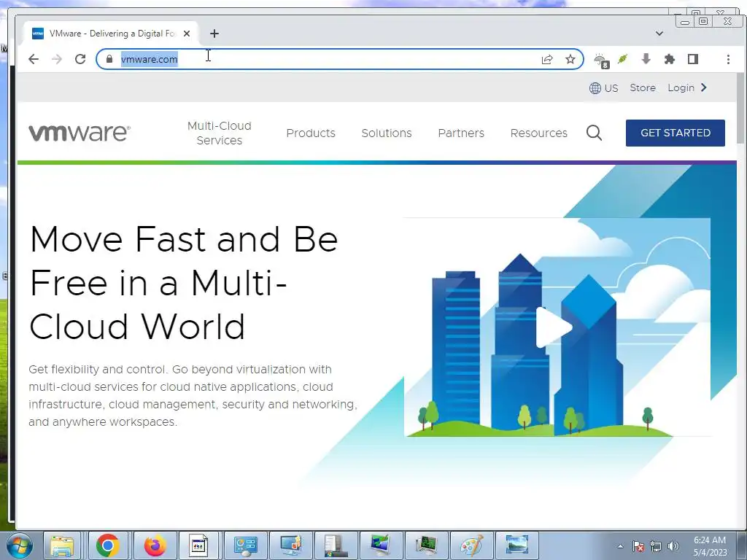Open the Store link
The width and height of the screenshot is (747, 560).
[643, 87]
